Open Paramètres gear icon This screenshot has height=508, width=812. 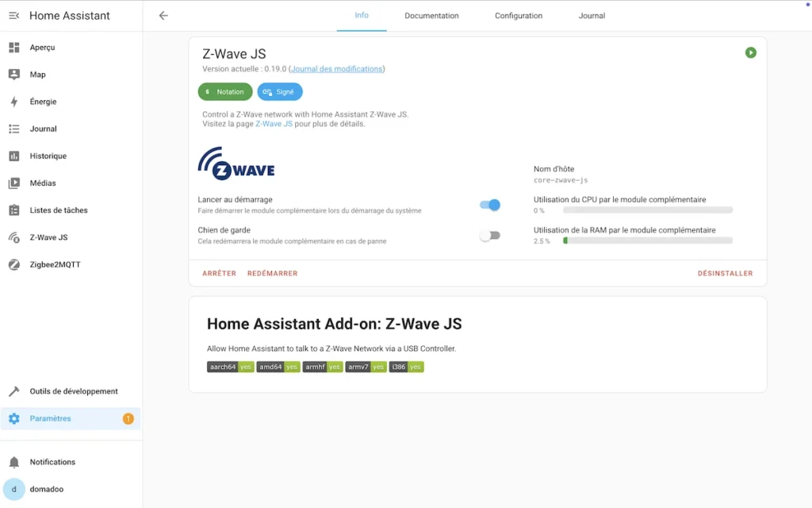14,418
